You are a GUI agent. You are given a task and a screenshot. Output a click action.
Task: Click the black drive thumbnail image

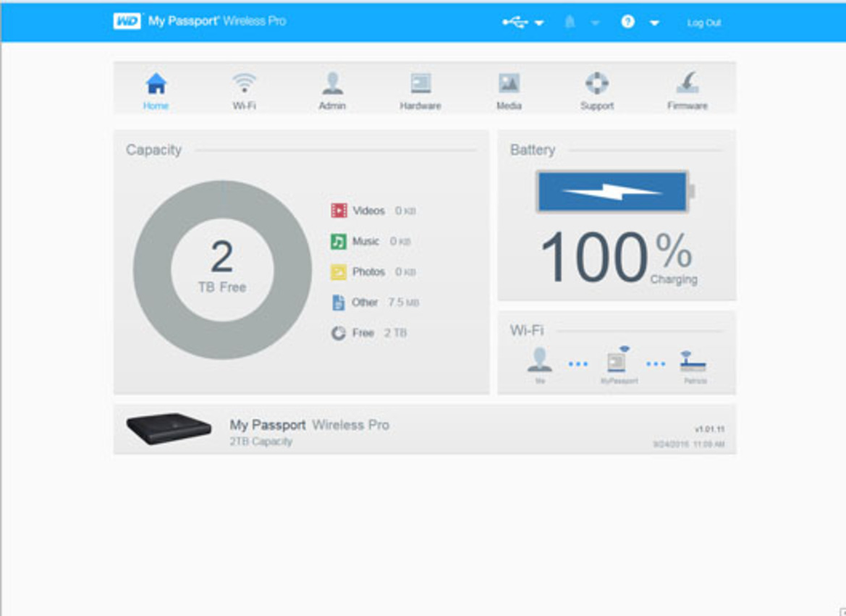(169, 429)
